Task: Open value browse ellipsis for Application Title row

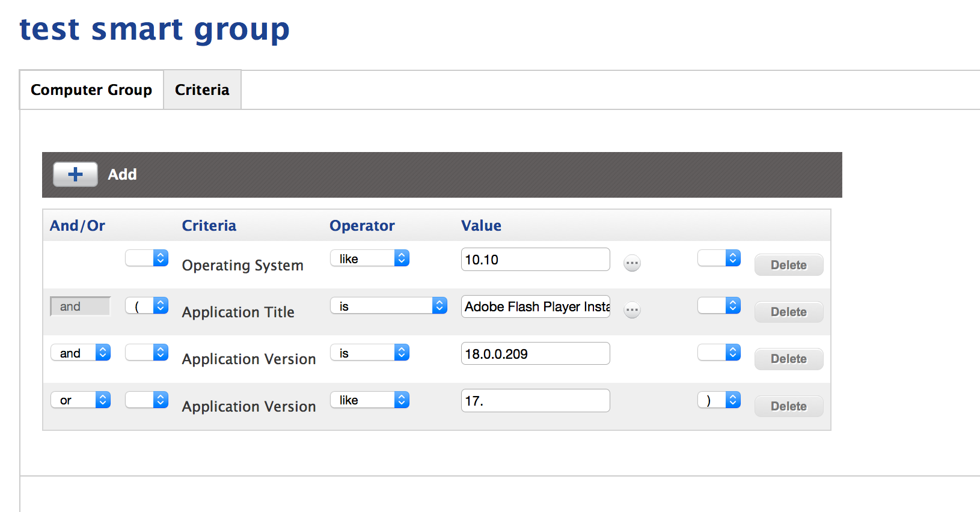Action: pyautogui.click(x=632, y=310)
